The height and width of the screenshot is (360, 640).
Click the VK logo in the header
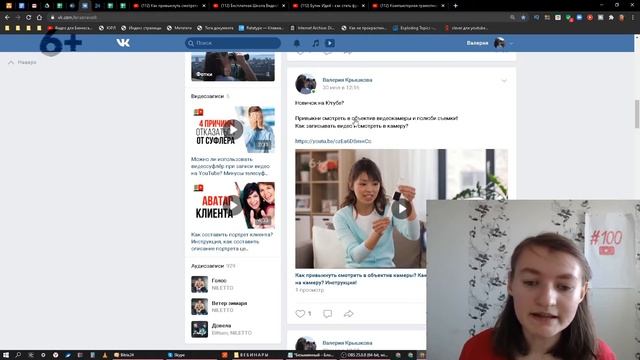[x=123, y=43]
